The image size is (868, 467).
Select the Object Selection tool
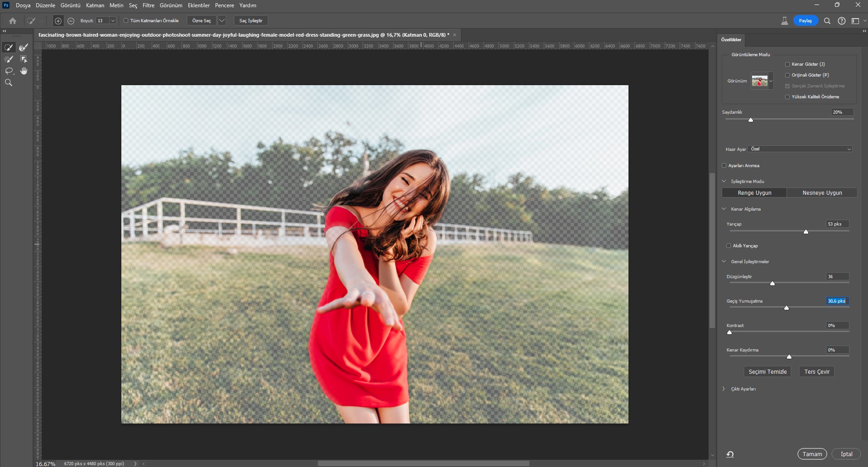(x=24, y=59)
